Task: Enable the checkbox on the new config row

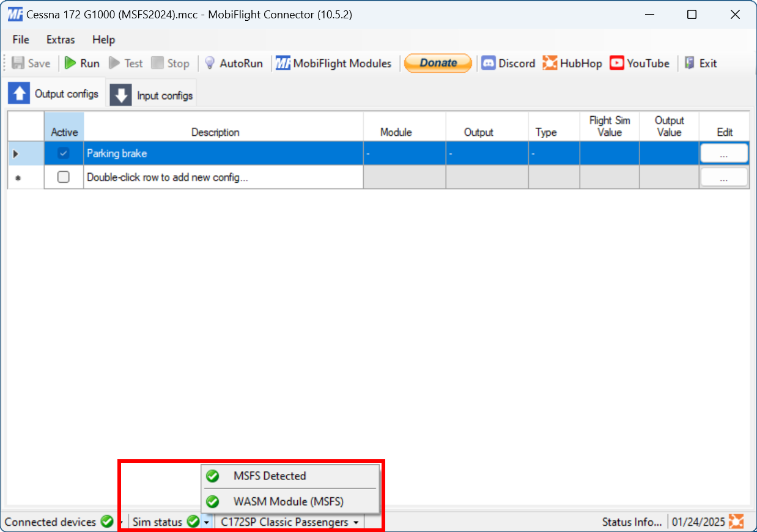Action: [64, 177]
